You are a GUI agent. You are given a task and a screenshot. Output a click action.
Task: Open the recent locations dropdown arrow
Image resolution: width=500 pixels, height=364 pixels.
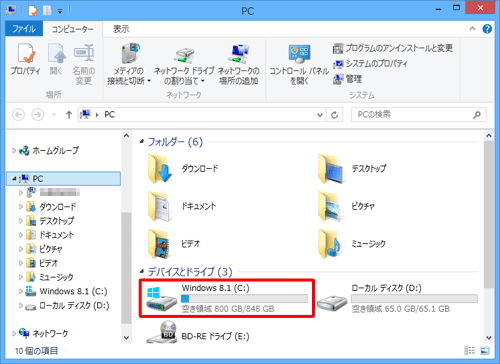(x=54, y=115)
